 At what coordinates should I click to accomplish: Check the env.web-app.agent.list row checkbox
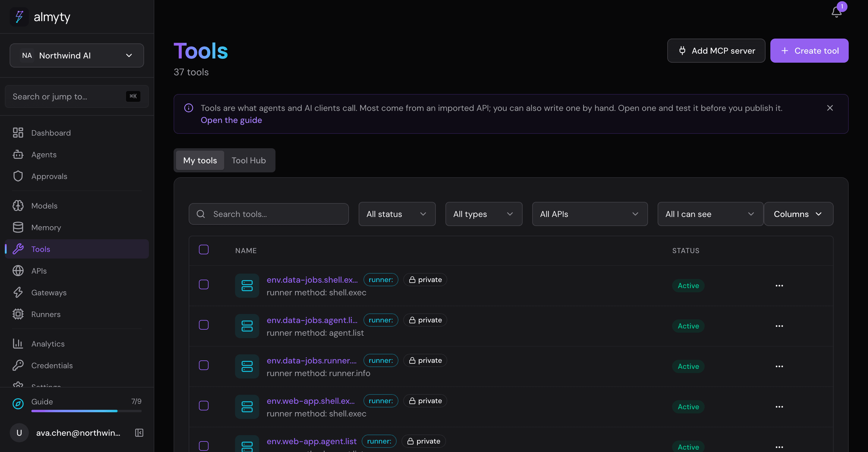(x=203, y=446)
